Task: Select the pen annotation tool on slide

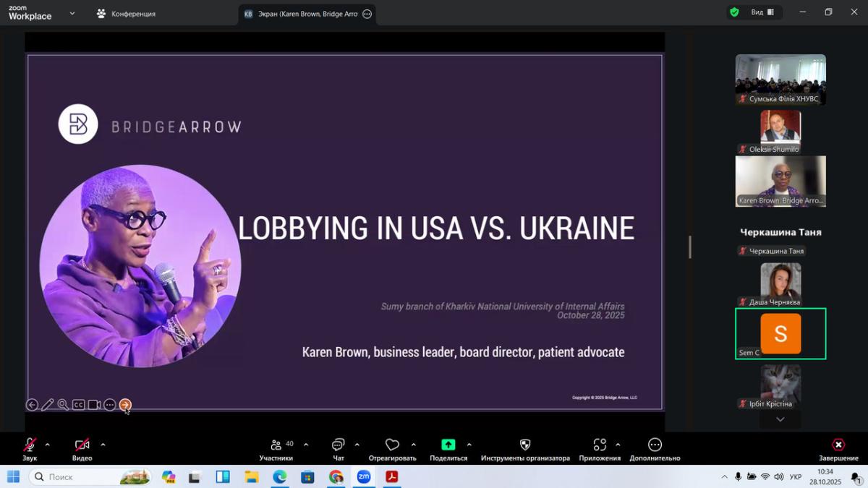Action: coord(48,405)
